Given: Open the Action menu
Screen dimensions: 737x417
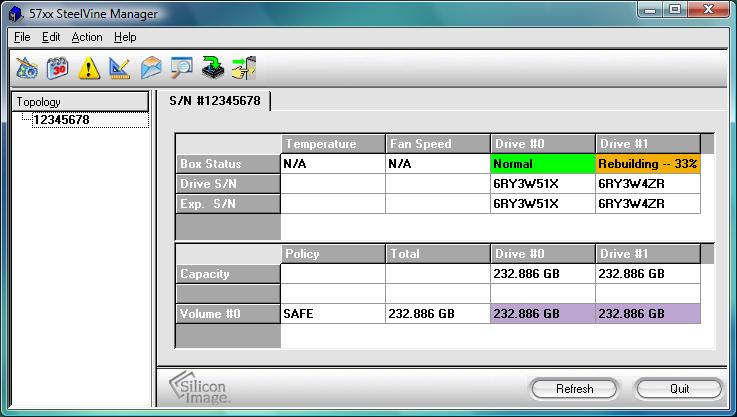Looking at the screenshot, I should 87,37.
